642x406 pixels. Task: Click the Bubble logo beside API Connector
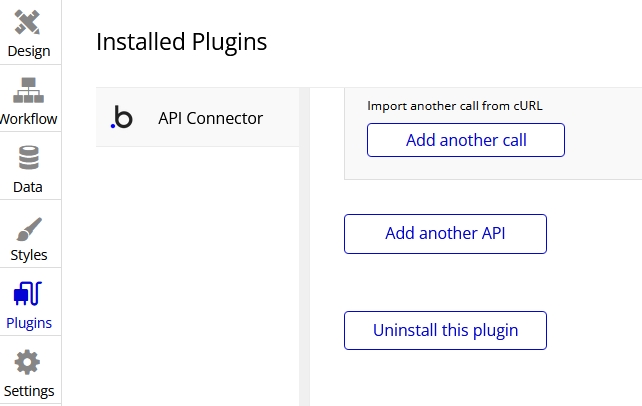pyautogui.click(x=121, y=118)
